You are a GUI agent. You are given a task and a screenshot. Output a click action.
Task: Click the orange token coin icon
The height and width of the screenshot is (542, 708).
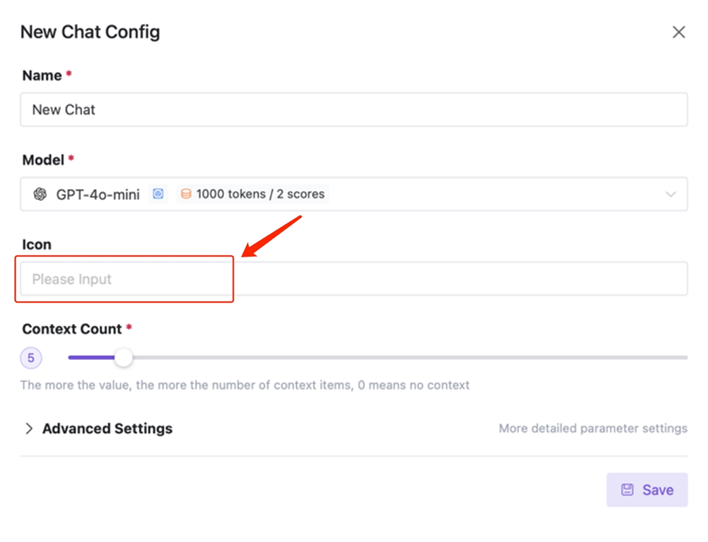pos(186,194)
